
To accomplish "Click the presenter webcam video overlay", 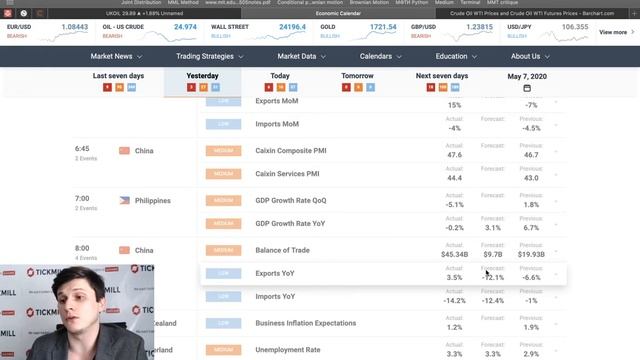I will pyautogui.click(x=77, y=312).
